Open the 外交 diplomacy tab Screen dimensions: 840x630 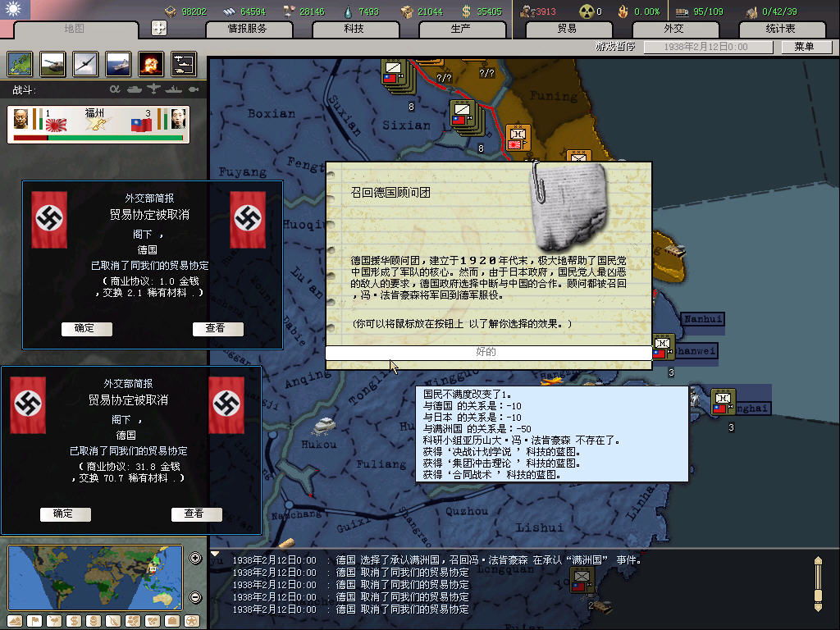tap(674, 29)
